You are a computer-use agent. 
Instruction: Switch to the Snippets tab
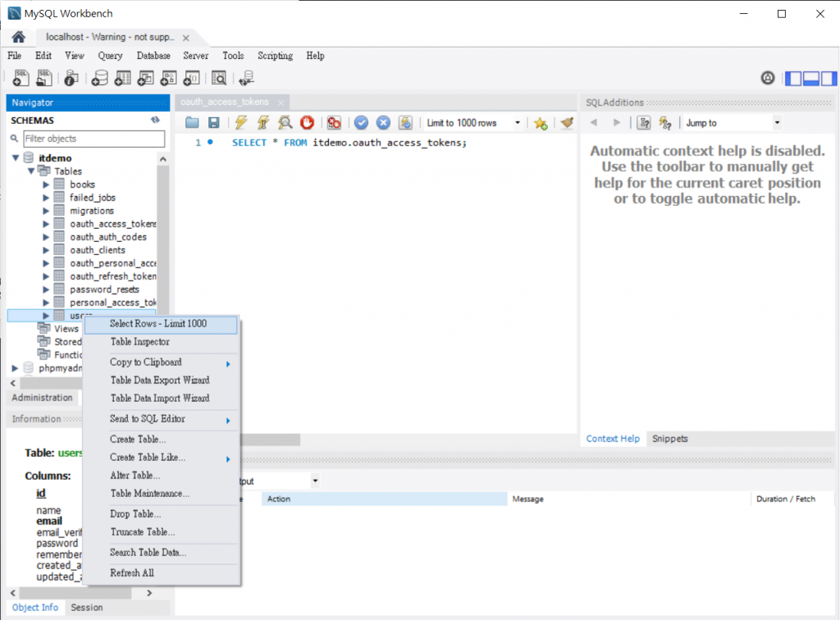click(x=669, y=439)
